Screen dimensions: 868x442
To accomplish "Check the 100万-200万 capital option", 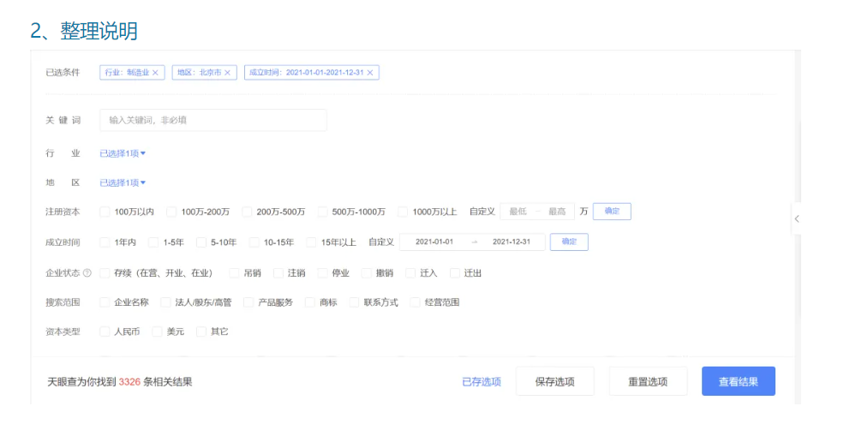I will pyautogui.click(x=171, y=212).
